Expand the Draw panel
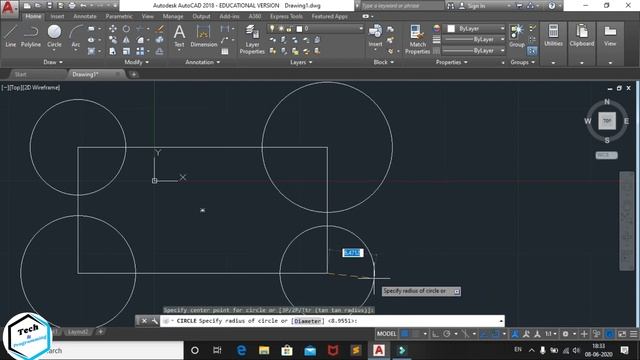640x360 pixels. tap(53, 62)
